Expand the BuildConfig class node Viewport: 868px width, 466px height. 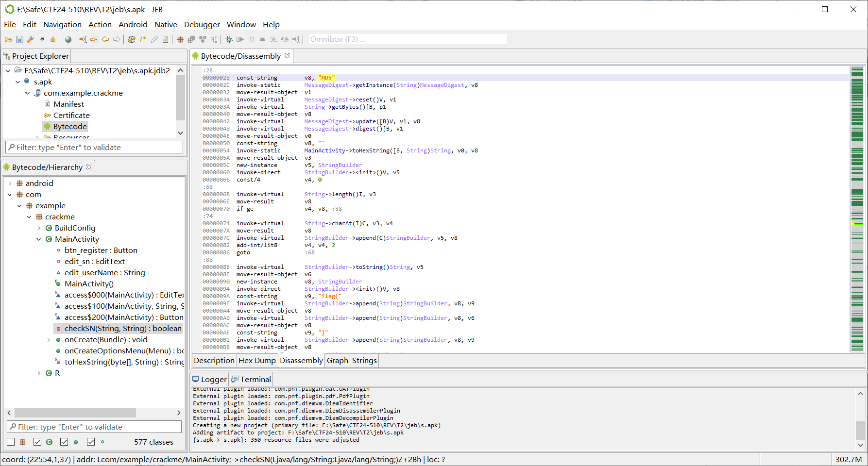[39, 228]
